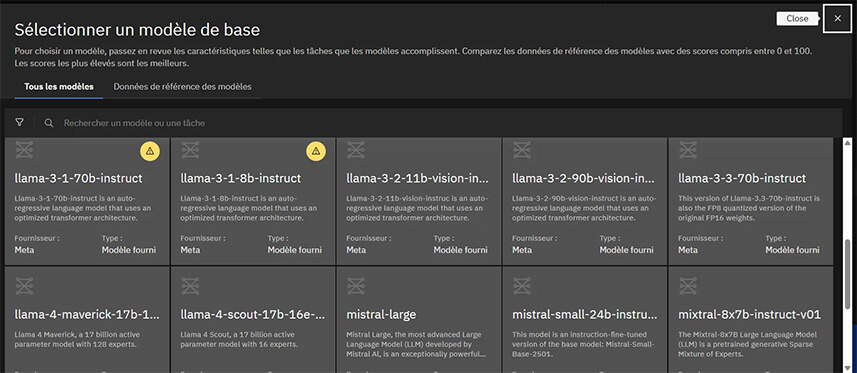Click the model icon on llama-3-3-70b-instruct card
This screenshot has width=857, height=373.
[x=688, y=150]
